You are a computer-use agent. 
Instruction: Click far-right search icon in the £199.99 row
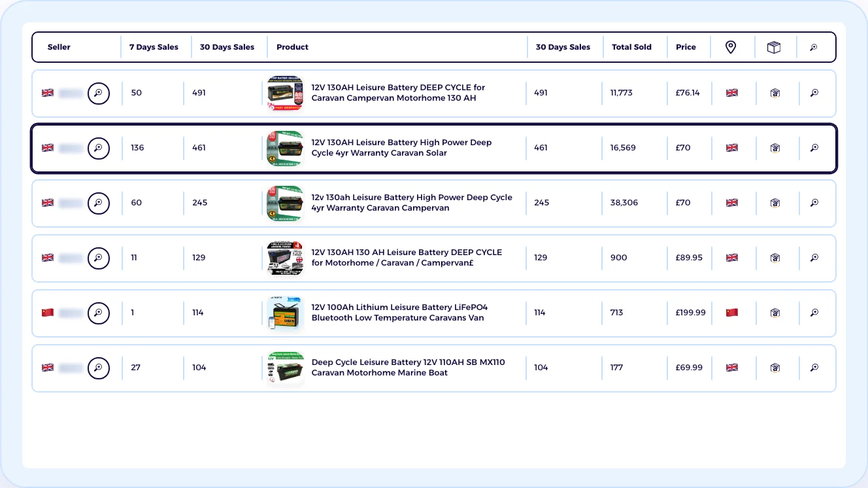814,313
